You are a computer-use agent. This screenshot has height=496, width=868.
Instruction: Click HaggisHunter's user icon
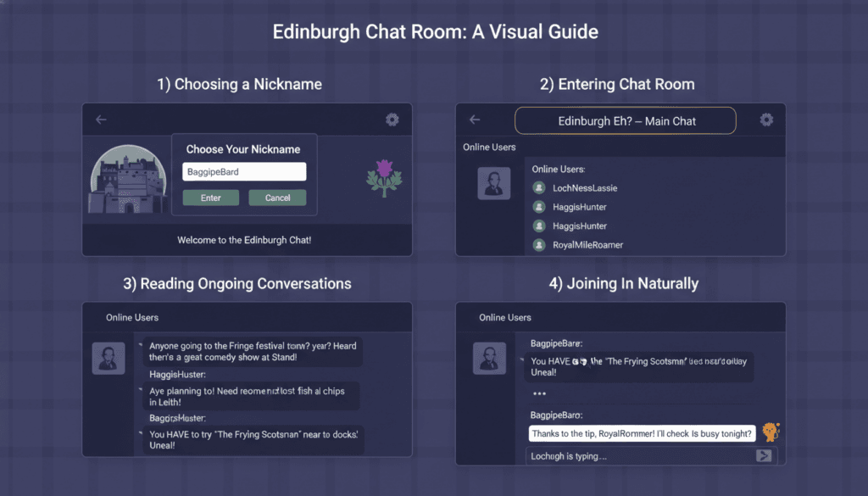coord(537,206)
